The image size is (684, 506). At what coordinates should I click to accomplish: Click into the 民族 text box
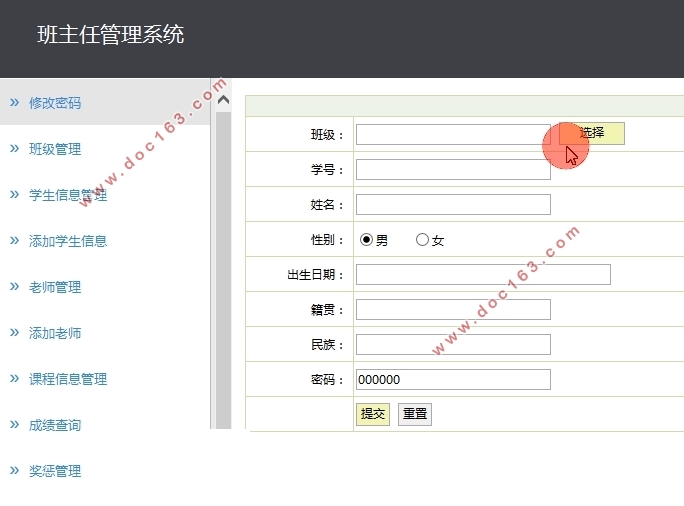click(453, 345)
